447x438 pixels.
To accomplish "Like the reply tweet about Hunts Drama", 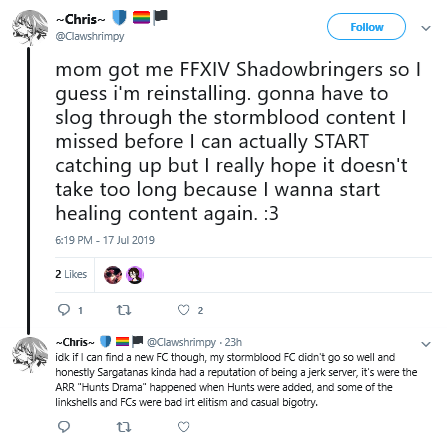I will (183, 426).
